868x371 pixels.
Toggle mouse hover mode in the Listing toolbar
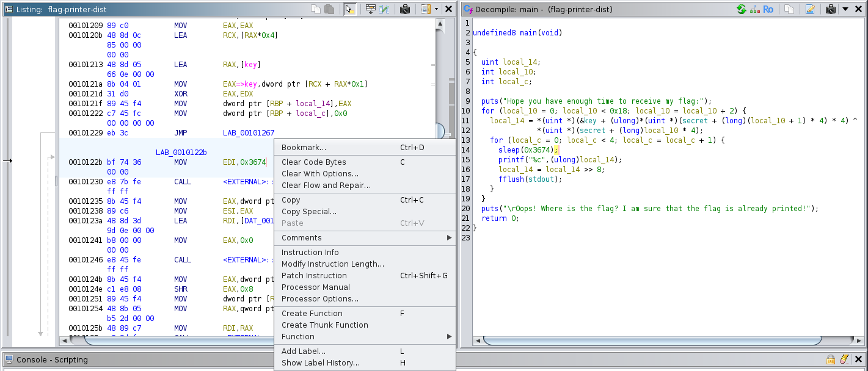point(349,9)
